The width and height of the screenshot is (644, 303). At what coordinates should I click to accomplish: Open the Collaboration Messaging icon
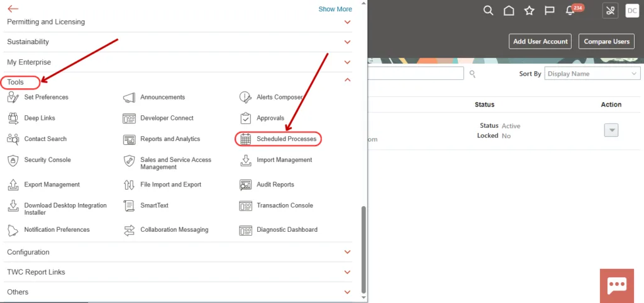[130, 230]
